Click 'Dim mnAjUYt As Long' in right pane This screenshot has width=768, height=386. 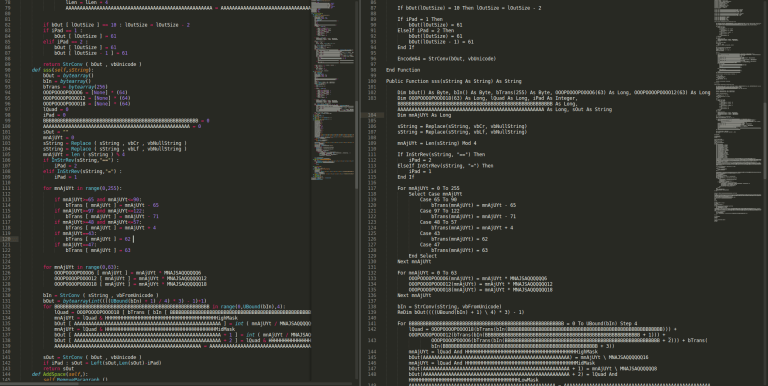click(424, 115)
